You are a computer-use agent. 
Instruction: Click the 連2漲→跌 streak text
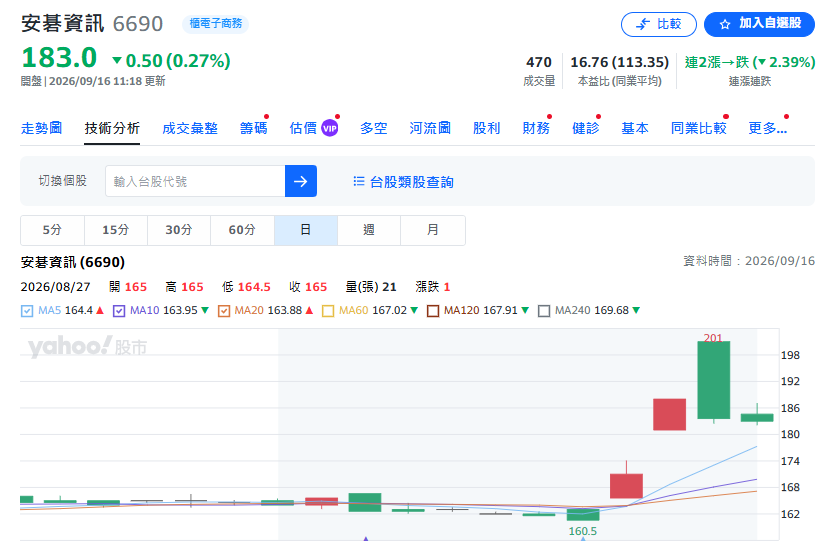[x=750, y=63]
